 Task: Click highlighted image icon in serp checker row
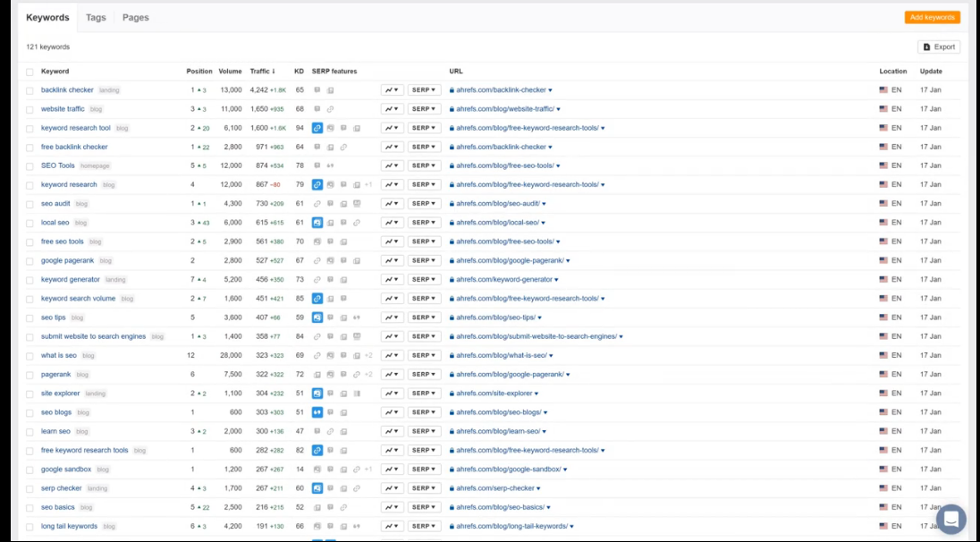317,488
